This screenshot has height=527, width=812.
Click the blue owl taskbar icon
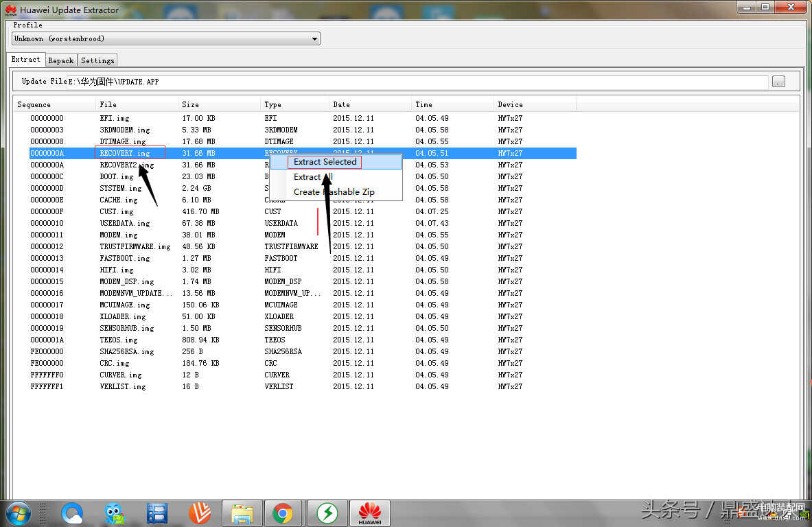(115, 513)
